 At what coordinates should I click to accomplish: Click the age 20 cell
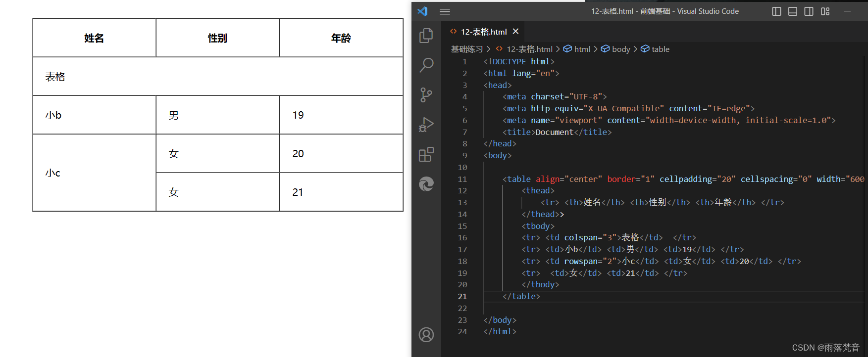341,154
